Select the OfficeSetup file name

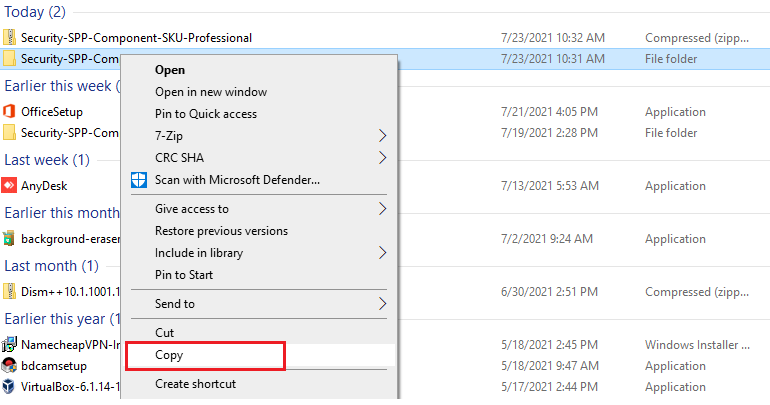tap(52, 112)
